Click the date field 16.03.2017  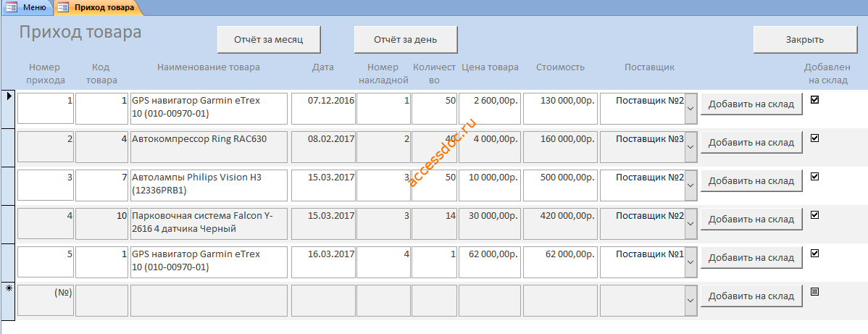324,262
